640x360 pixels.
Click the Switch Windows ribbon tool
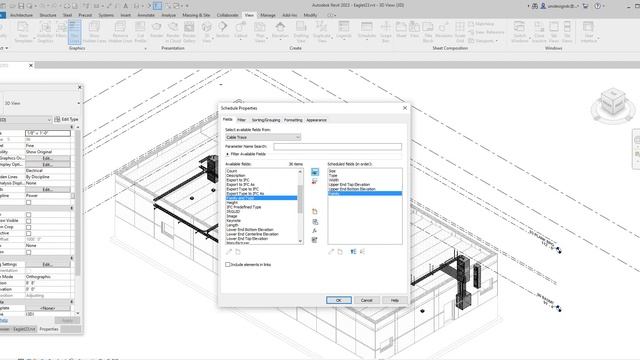[x=519, y=32]
